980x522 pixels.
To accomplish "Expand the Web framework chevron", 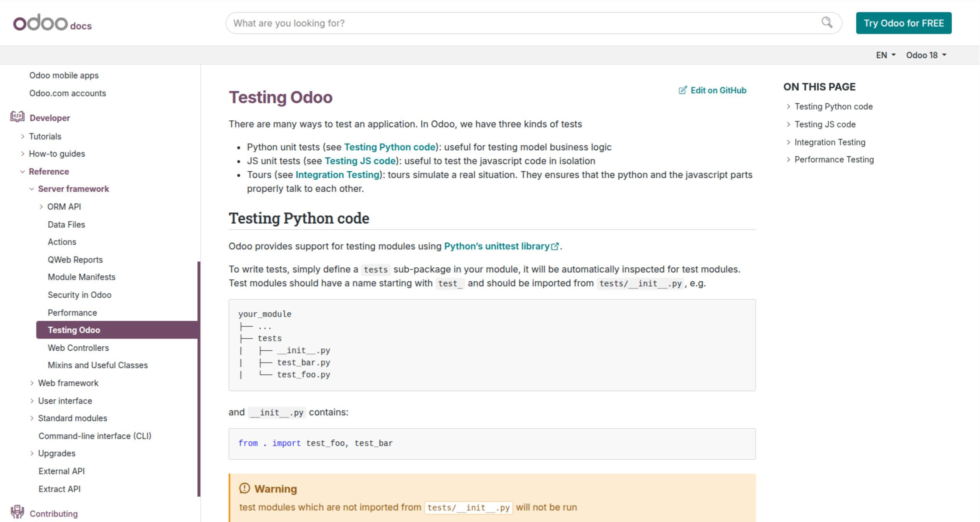I will [x=32, y=383].
